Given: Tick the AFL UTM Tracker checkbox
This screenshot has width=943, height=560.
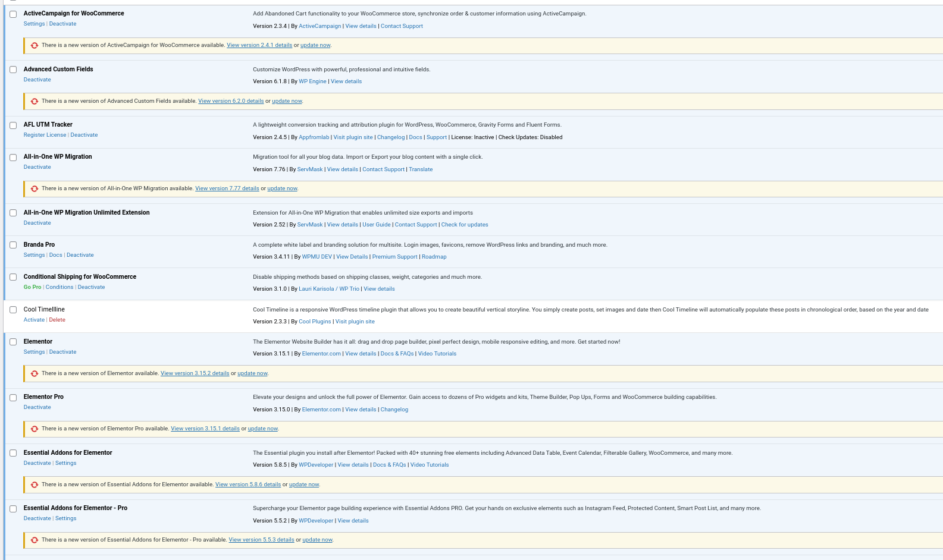Looking at the screenshot, I should (13, 125).
